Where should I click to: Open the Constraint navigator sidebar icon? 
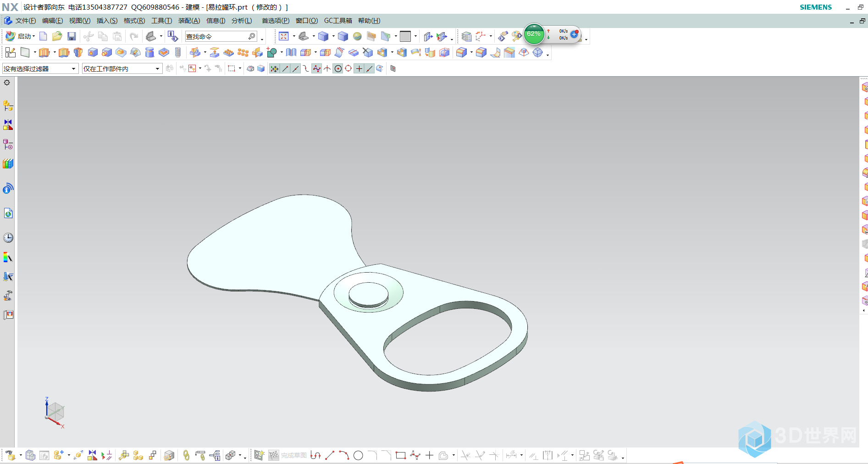8,125
